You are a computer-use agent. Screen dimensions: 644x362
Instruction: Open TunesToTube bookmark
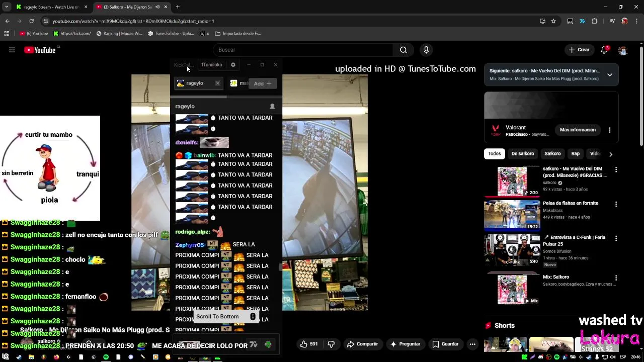point(171,34)
